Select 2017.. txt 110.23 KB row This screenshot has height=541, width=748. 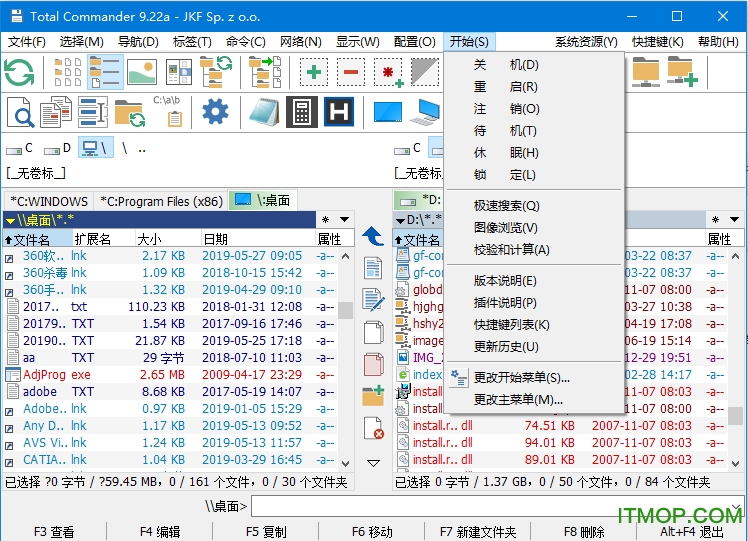[x=170, y=307]
